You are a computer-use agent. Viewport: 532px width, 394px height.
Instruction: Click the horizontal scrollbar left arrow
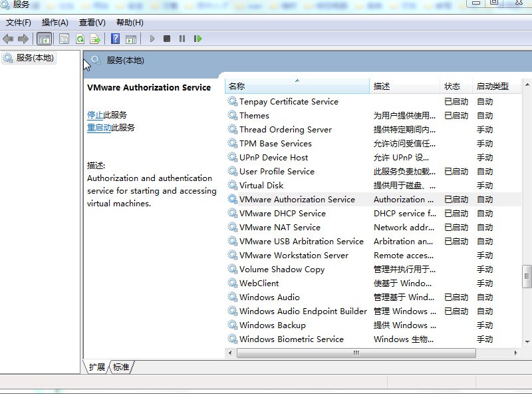(x=230, y=353)
